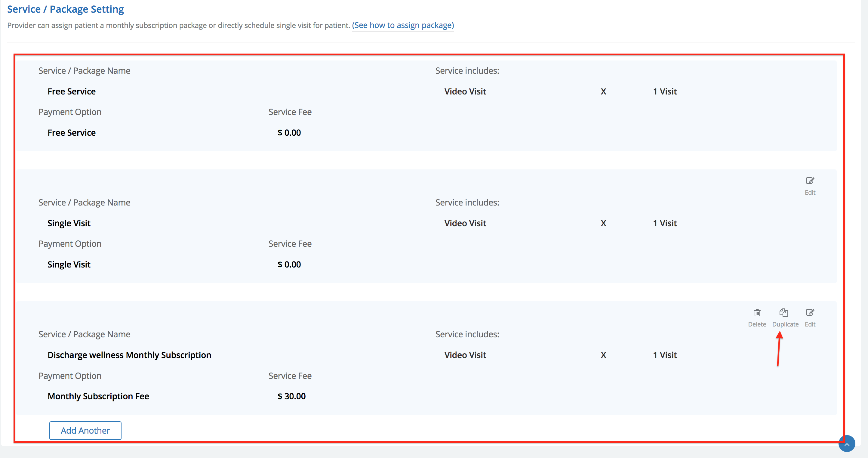The height and width of the screenshot is (458, 868).
Task: Click the Service / Package Setting heading
Action: [x=65, y=9]
